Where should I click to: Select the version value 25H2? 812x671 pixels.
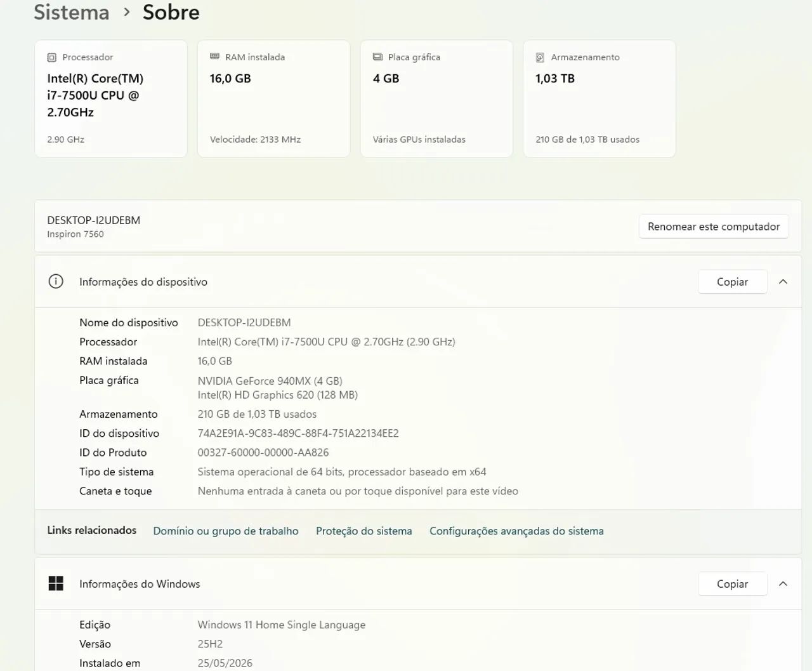click(x=210, y=644)
